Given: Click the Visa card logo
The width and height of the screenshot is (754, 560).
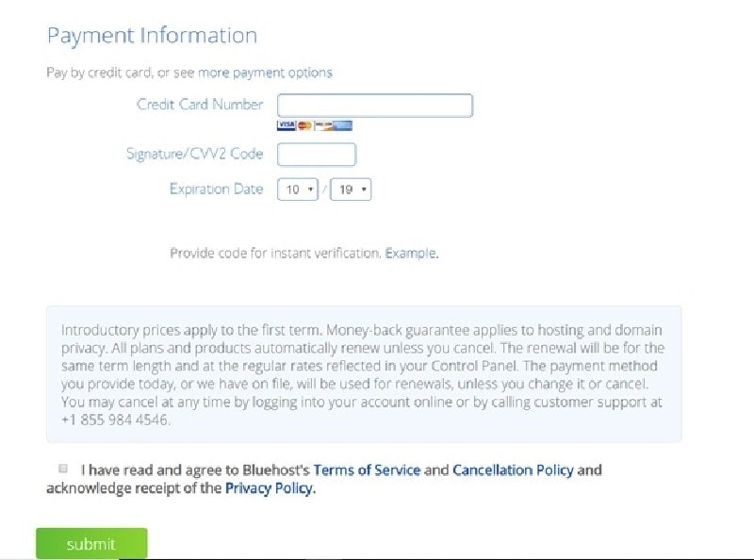Looking at the screenshot, I should [287, 125].
